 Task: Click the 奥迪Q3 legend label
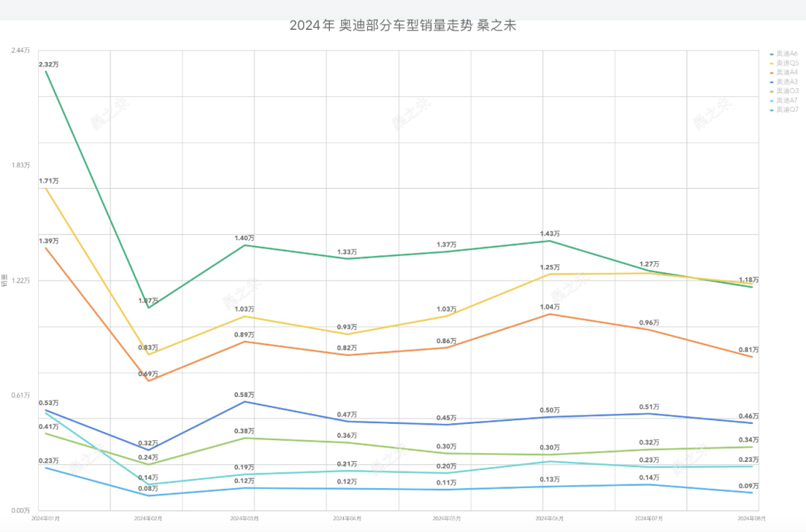(787, 91)
